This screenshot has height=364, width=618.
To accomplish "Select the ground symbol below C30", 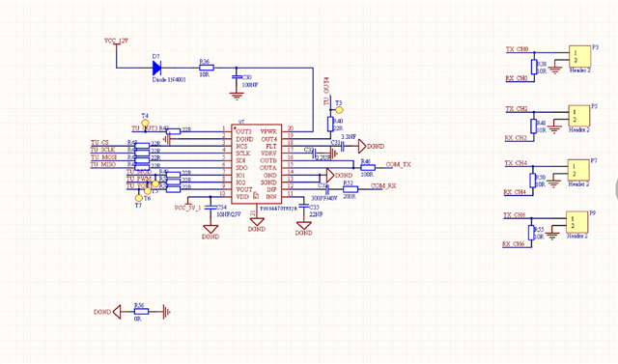I will pos(237,97).
